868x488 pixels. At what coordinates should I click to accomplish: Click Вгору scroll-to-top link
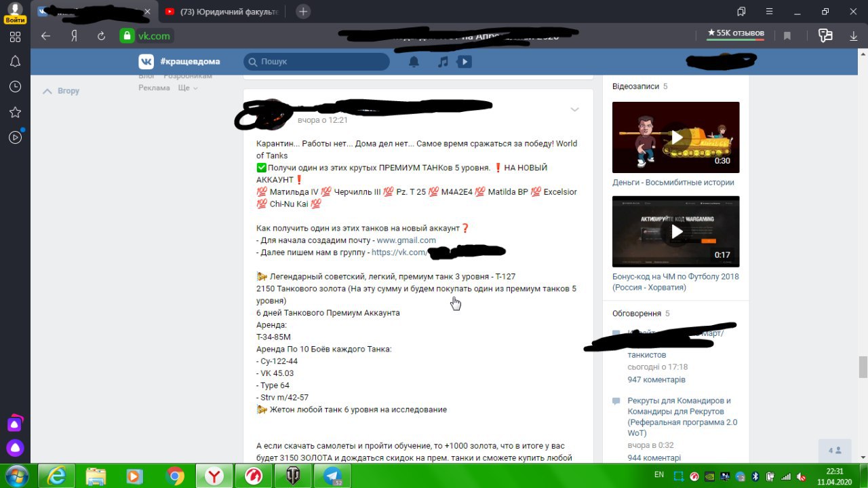[61, 90]
